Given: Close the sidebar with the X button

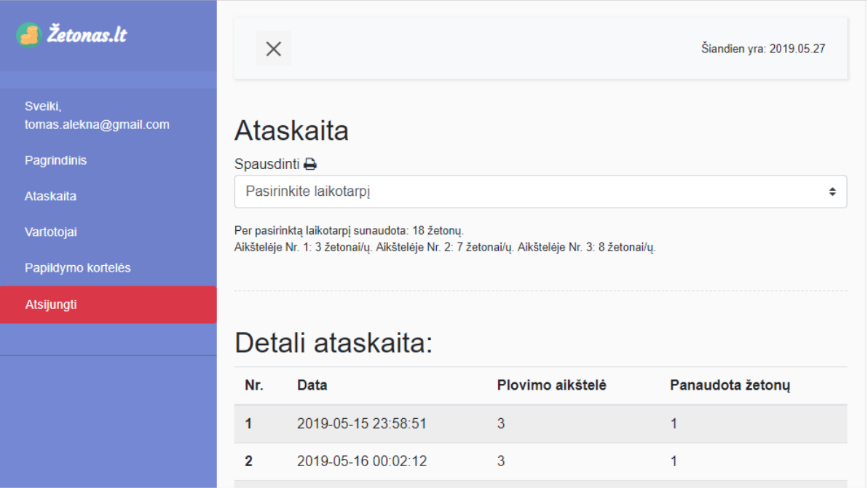Looking at the screenshot, I should click(x=273, y=49).
